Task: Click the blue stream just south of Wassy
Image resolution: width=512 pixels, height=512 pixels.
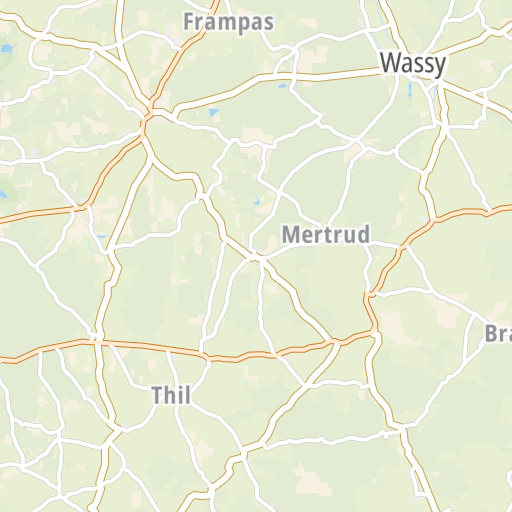Action: point(410,91)
